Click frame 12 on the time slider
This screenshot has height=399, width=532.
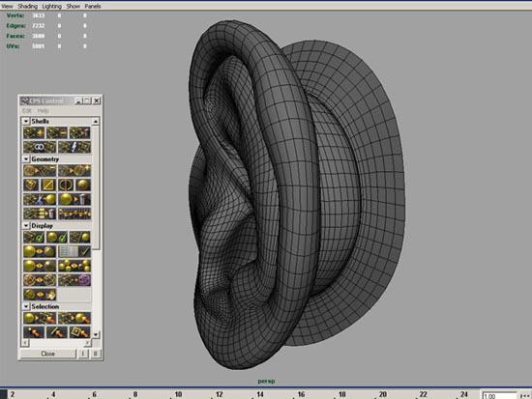tap(220, 394)
